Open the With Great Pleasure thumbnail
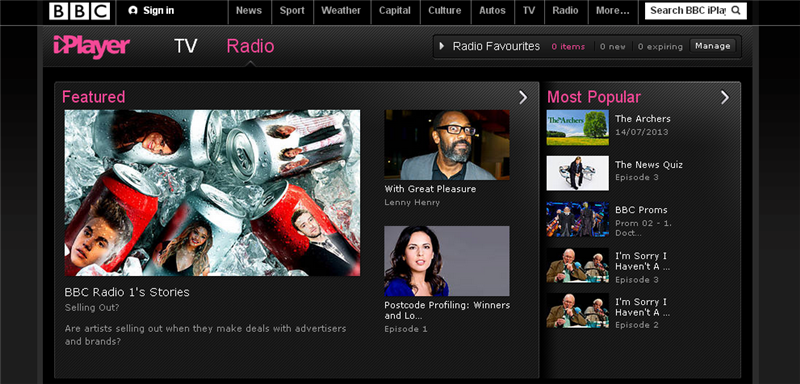Screen dimensions: 800x384 point(447,145)
